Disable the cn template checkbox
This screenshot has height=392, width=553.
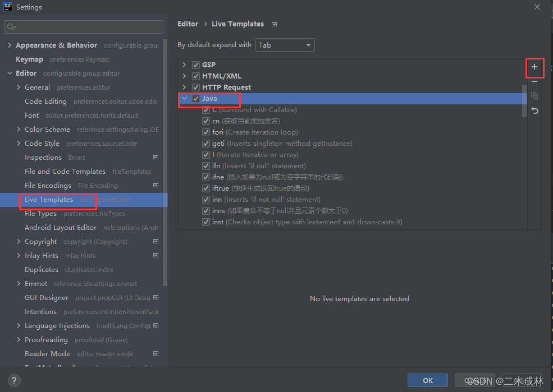pyautogui.click(x=206, y=121)
